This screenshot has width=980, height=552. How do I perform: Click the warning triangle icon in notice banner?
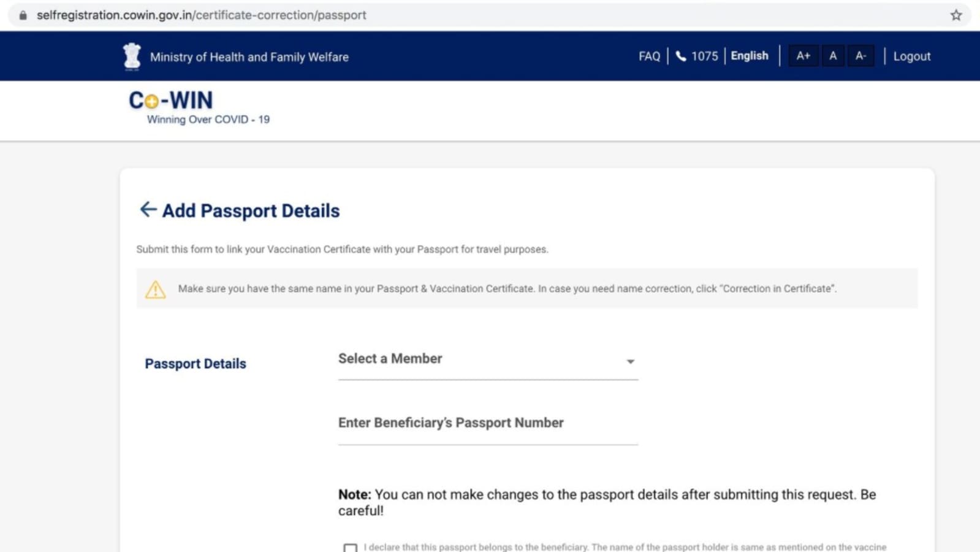click(x=156, y=289)
